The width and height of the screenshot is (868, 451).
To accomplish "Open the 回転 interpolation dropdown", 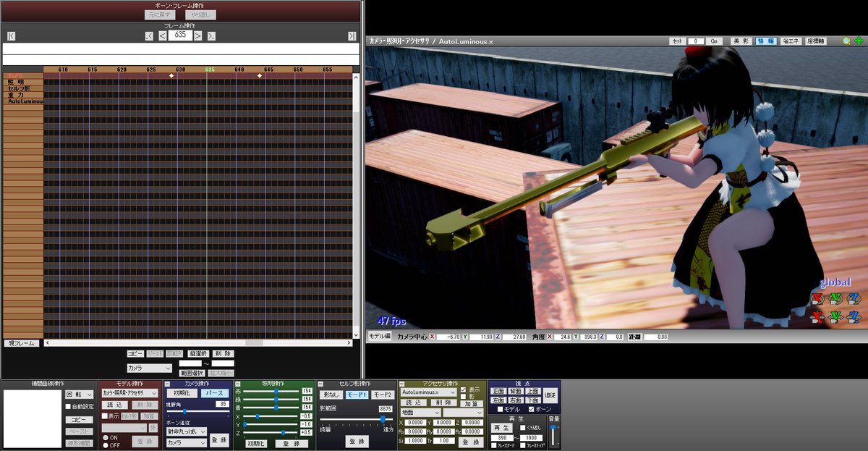I will pyautogui.click(x=79, y=395).
